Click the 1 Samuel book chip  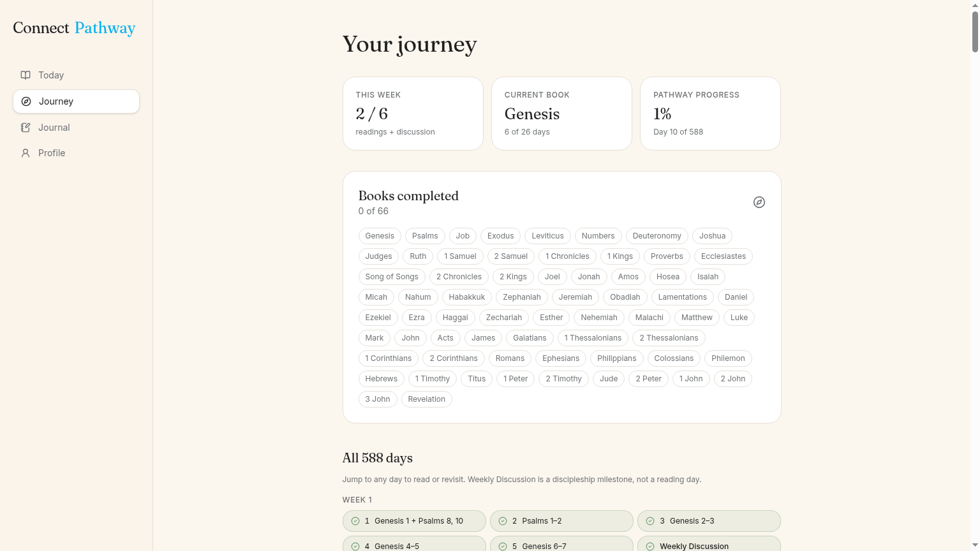click(460, 256)
